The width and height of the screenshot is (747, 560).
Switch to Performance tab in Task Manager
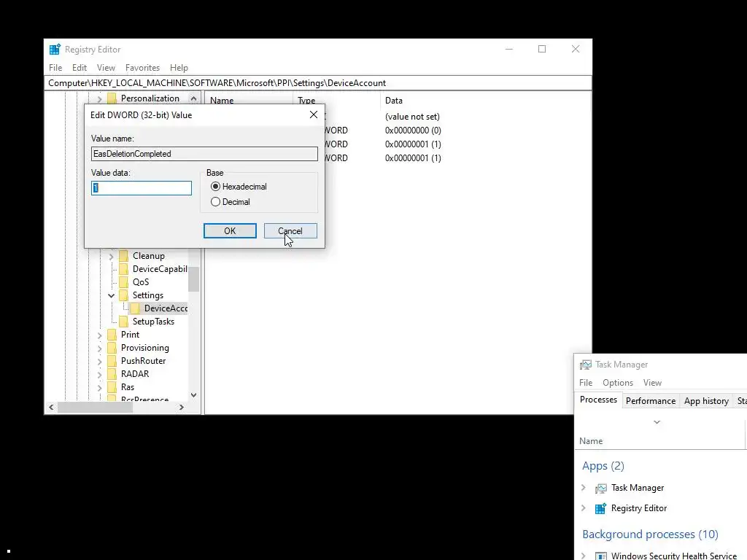tap(650, 401)
